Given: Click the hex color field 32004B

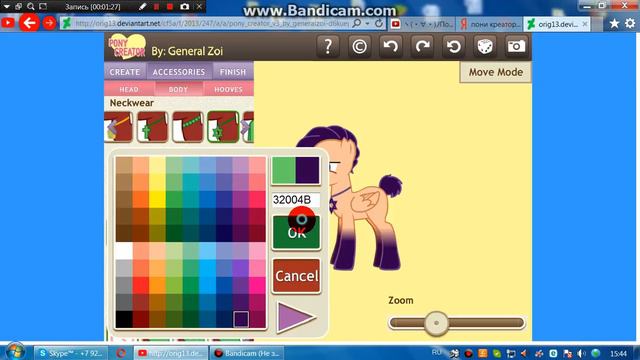Looking at the screenshot, I should 296,200.
